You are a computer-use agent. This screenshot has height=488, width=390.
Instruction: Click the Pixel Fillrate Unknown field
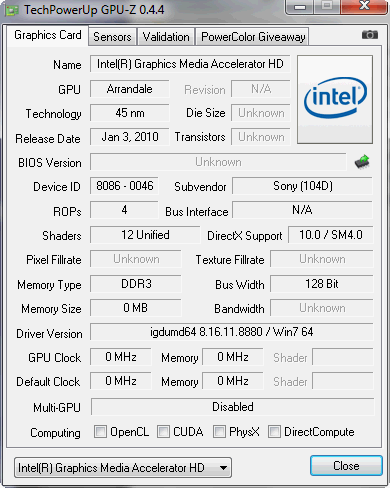(136, 259)
